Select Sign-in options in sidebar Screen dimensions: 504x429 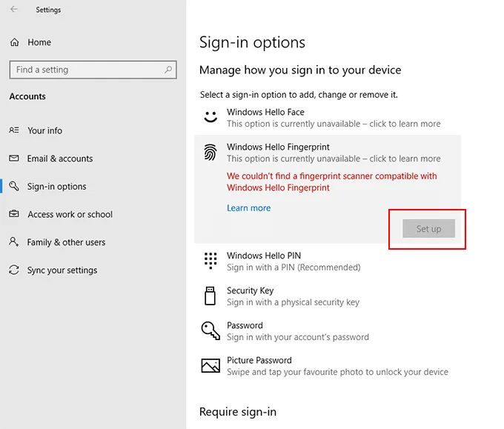[56, 187]
